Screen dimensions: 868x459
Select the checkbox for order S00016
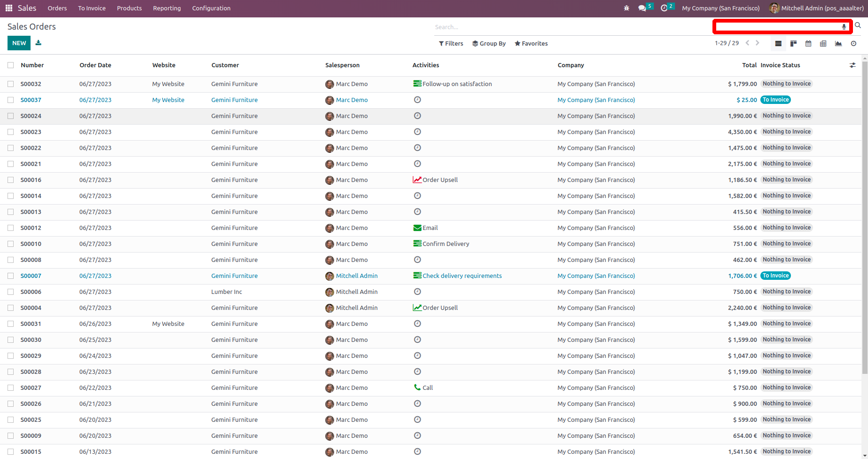(10, 180)
